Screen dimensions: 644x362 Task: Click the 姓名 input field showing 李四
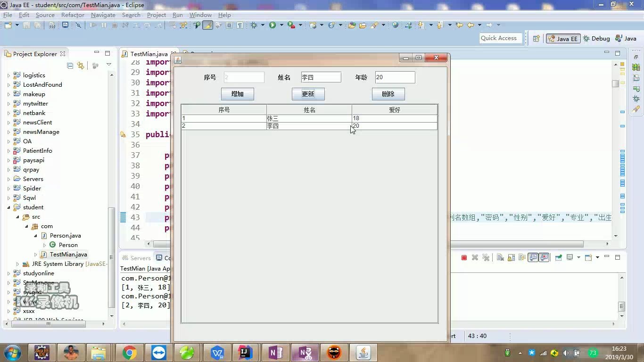tap(321, 77)
